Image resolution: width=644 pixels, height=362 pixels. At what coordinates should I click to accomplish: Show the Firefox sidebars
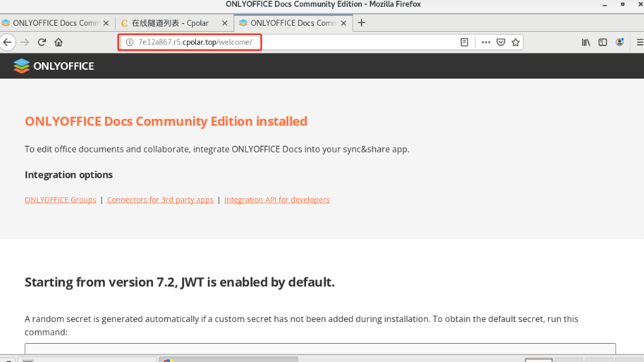tap(603, 42)
